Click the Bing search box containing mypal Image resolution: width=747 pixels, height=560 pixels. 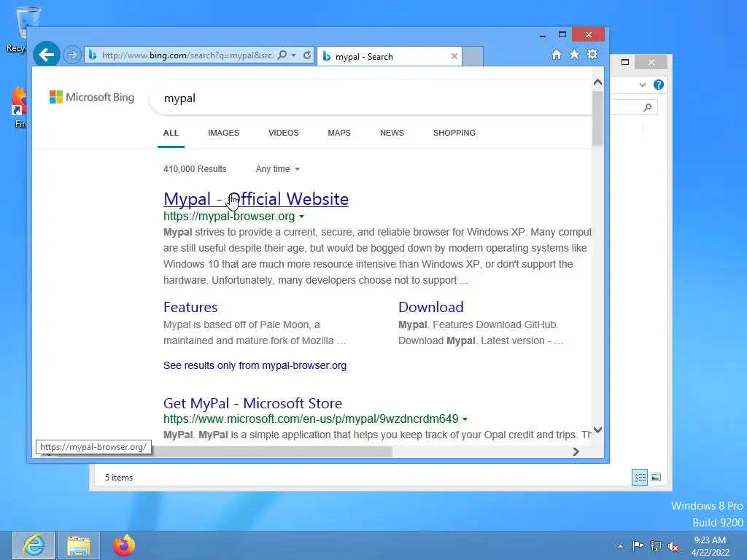coord(371,98)
